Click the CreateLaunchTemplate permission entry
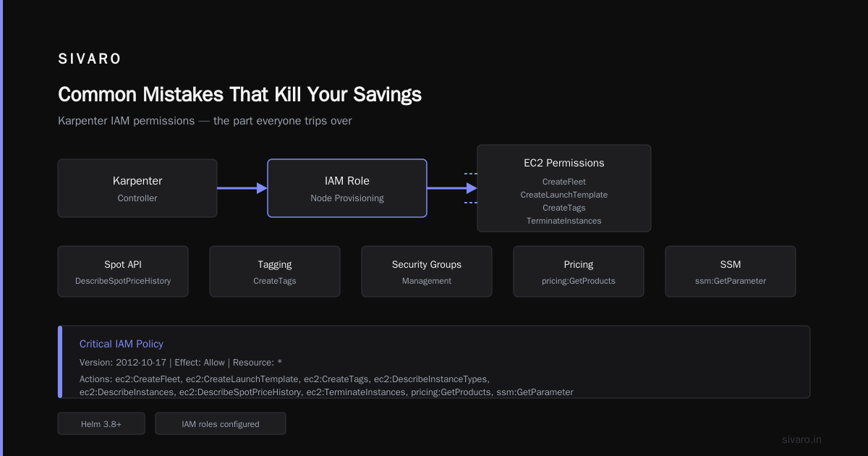868x456 pixels. 564,195
